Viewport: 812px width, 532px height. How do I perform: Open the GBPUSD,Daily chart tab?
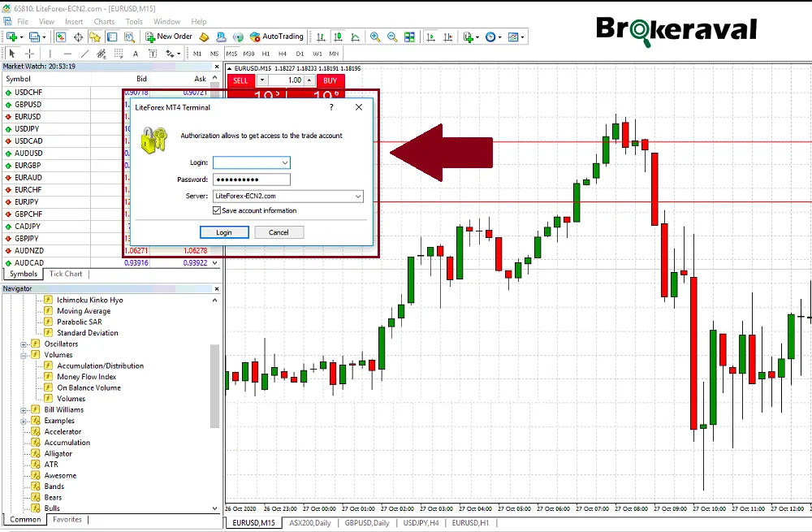pos(366,522)
